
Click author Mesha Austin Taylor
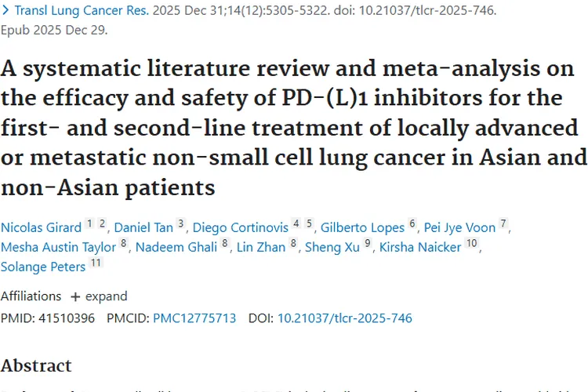click(x=58, y=248)
